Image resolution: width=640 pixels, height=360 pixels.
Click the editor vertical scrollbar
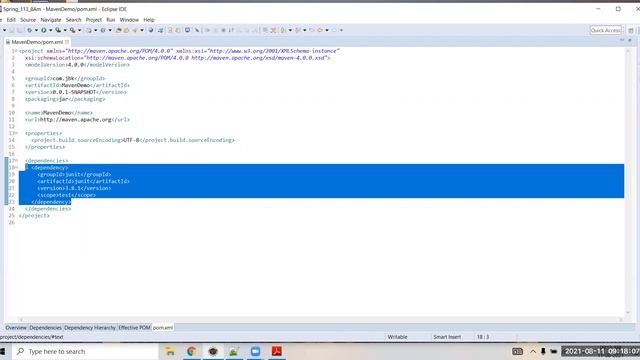tap(628, 182)
